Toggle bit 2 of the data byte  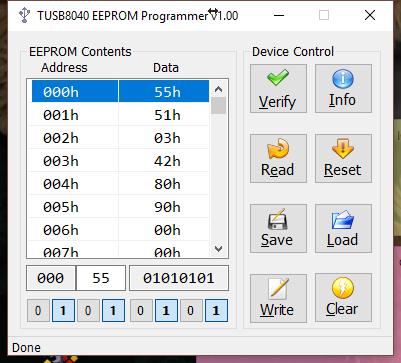click(166, 311)
